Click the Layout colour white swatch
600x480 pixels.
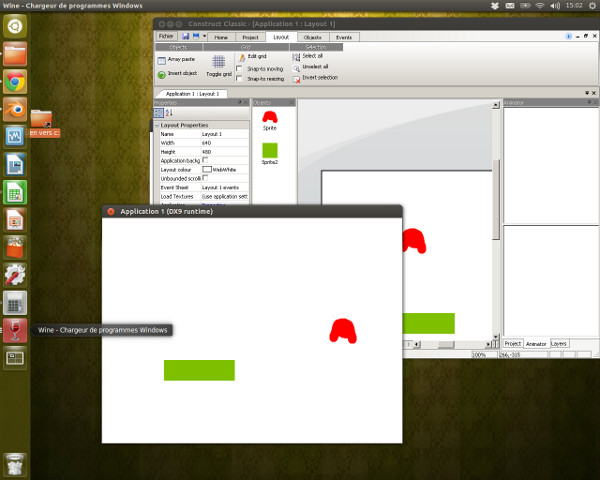pos(207,169)
